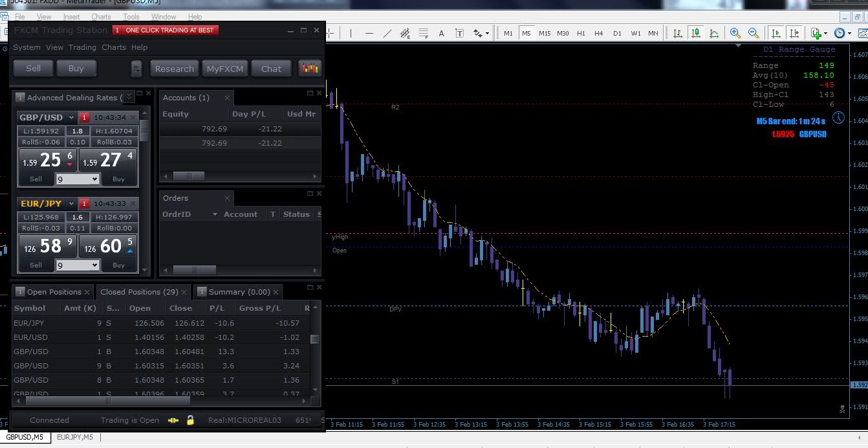The image size is (868, 448).
Task: Toggle ONE CLICK TRADING AT BEST button
Action: [x=166, y=30]
